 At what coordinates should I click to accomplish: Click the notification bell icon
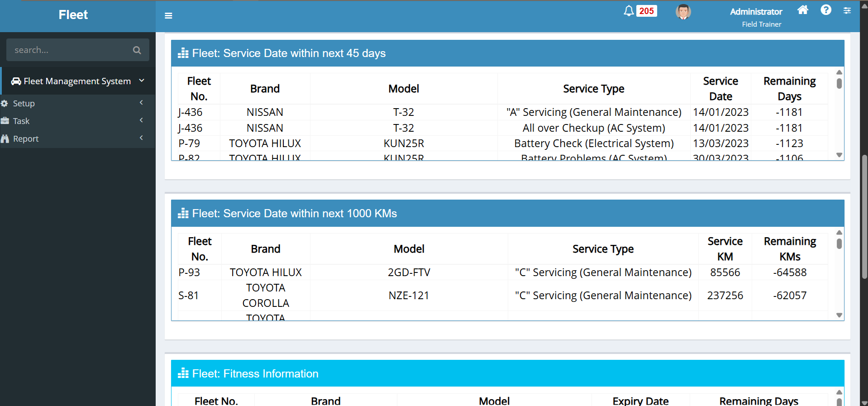(628, 11)
